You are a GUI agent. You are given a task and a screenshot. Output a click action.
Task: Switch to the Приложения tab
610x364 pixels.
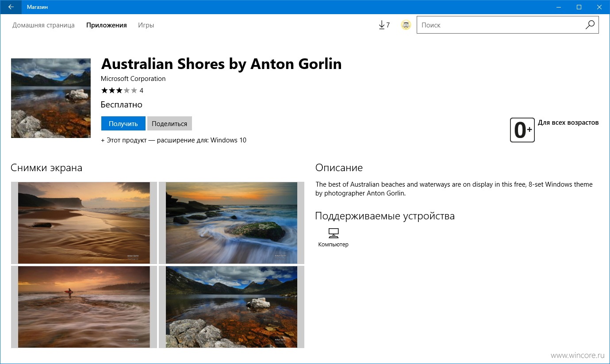[107, 25]
